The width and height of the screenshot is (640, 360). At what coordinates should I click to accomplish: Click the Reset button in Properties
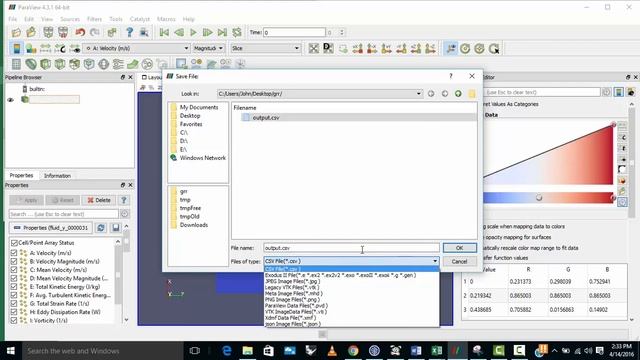(x=63, y=200)
